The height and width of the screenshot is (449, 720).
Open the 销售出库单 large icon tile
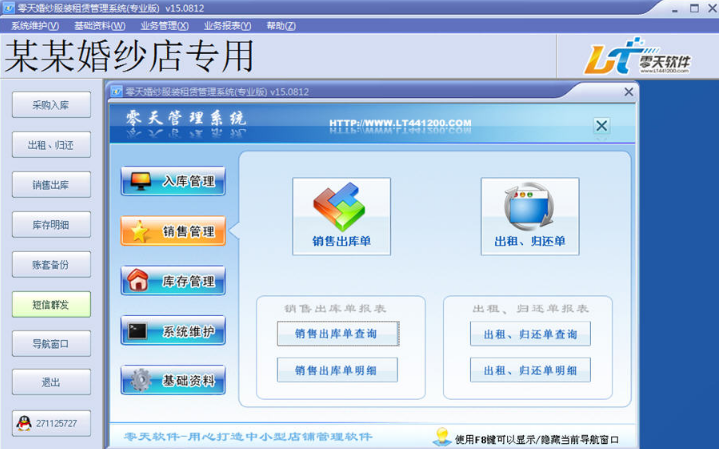[341, 216]
